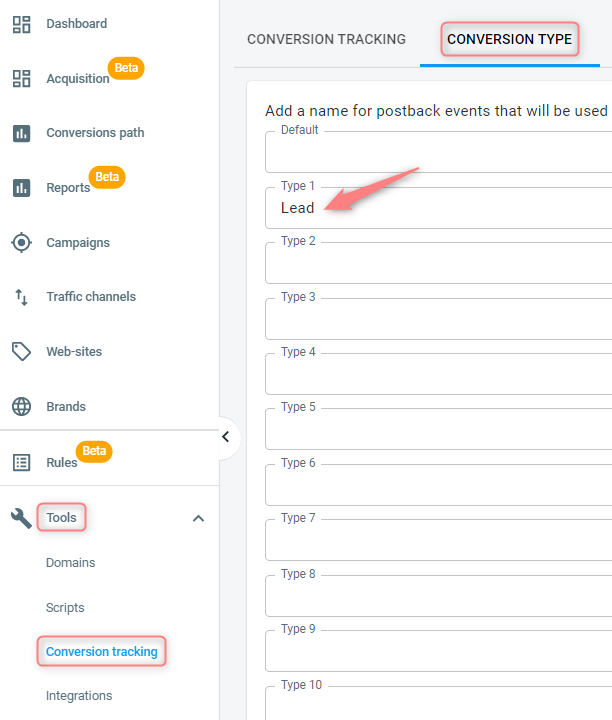The image size is (612, 720).
Task: Open the Conversion tracking submenu item
Action: (101, 652)
